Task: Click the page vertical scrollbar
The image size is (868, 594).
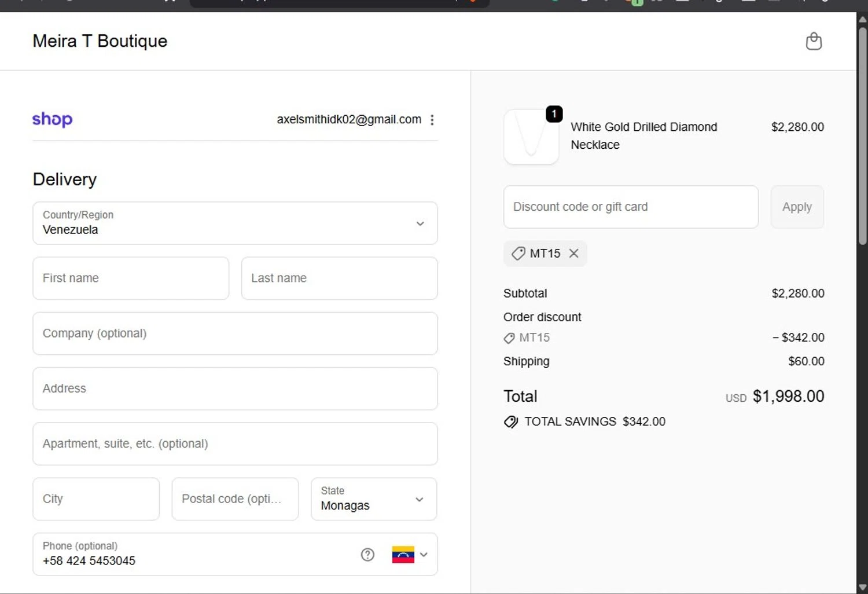Action: (863, 136)
